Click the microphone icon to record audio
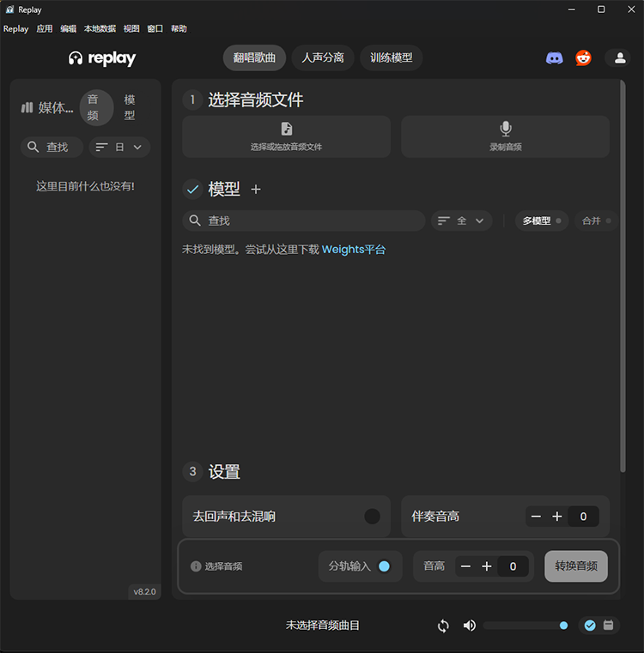Image resolution: width=644 pixels, height=653 pixels. pyautogui.click(x=506, y=129)
